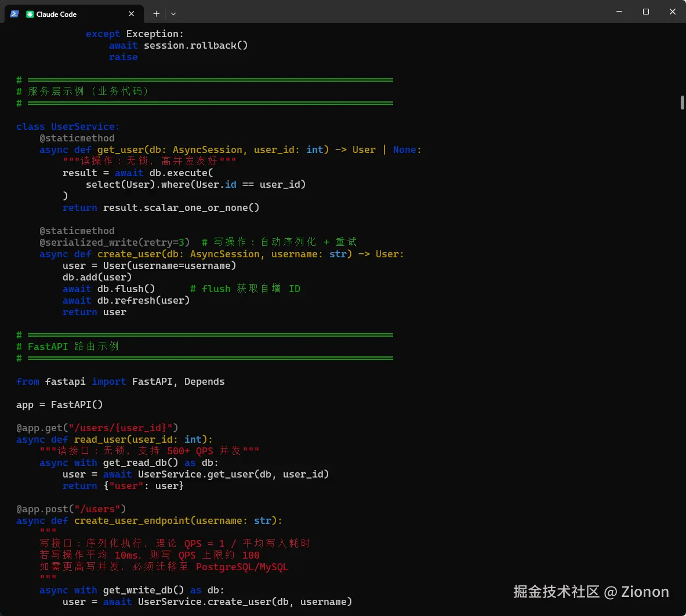Click 'PostgreSQL/MySQL' in the docstring

[242, 567]
